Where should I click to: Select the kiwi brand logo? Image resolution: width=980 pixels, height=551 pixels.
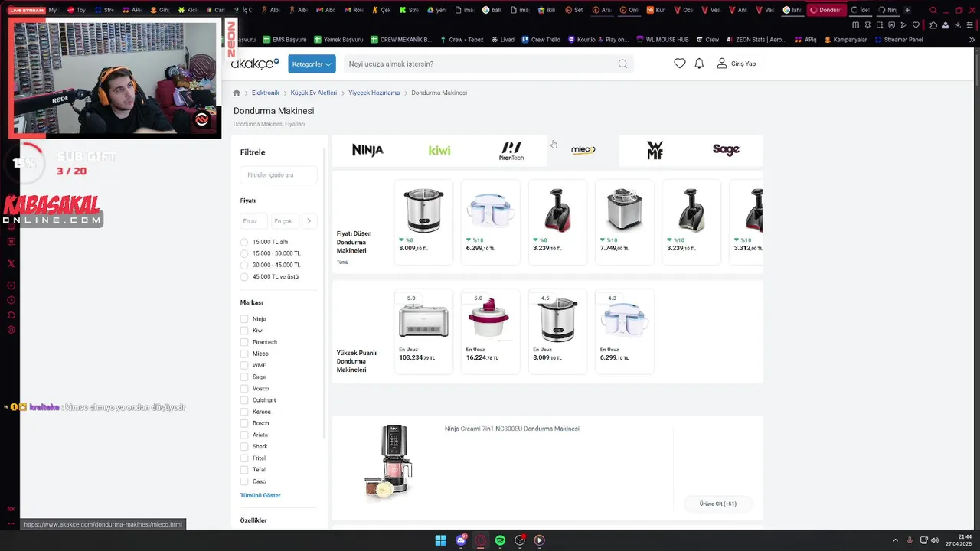(x=439, y=150)
